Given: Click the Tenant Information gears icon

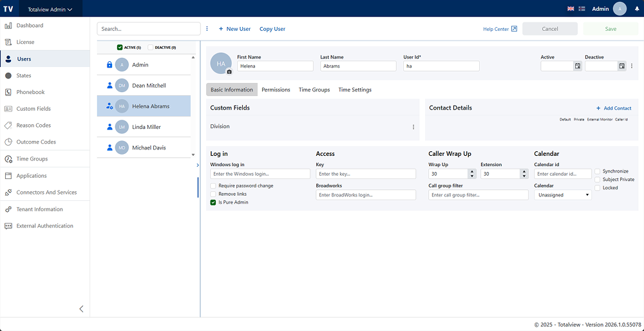Looking at the screenshot, I should (8, 209).
